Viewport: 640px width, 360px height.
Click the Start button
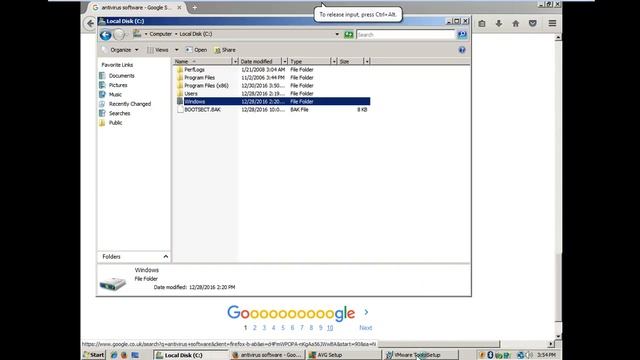[x=94, y=355]
